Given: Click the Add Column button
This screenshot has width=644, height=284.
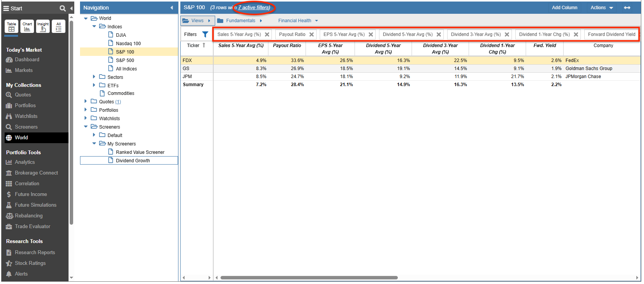Looking at the screenshot, I should point(565,8).
